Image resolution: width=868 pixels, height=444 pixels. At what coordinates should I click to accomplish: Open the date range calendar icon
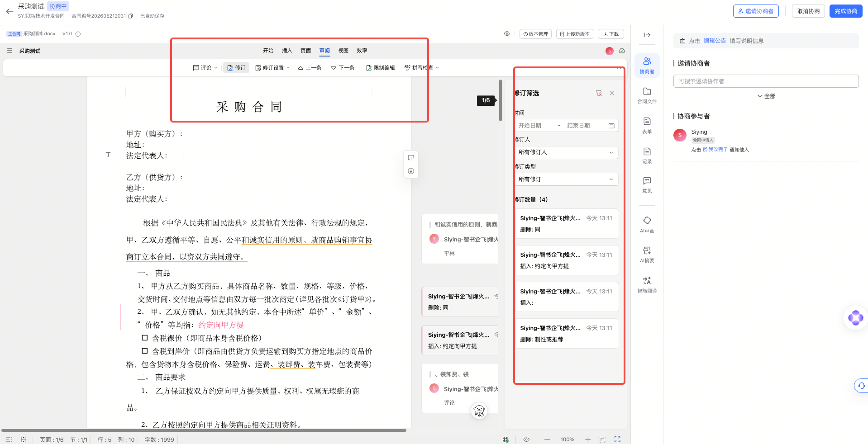click(x=611, y=126)
